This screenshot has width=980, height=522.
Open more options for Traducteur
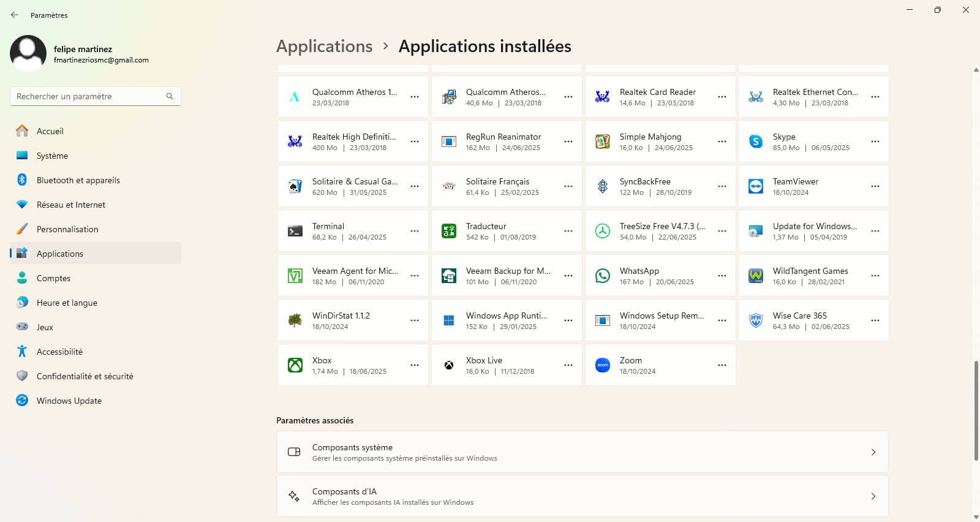pos(568,231)
